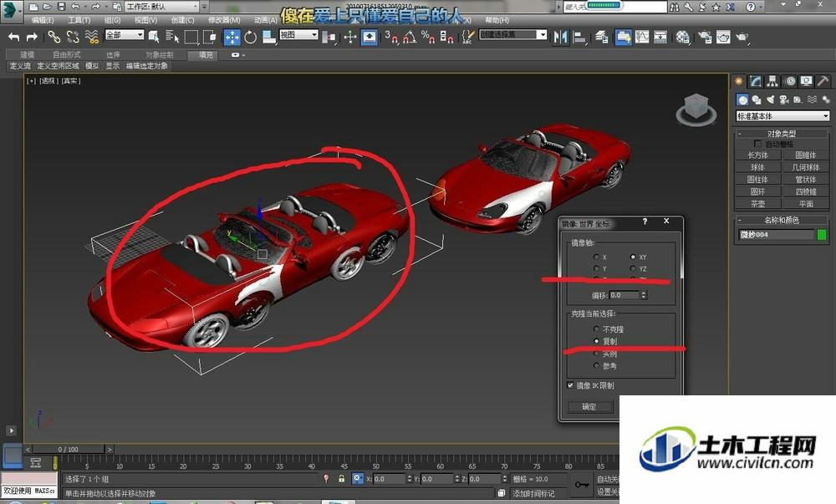Open Render Setup teapot icon
The height and width of the screenshot is (504, 836).
(x=705, y=37)
